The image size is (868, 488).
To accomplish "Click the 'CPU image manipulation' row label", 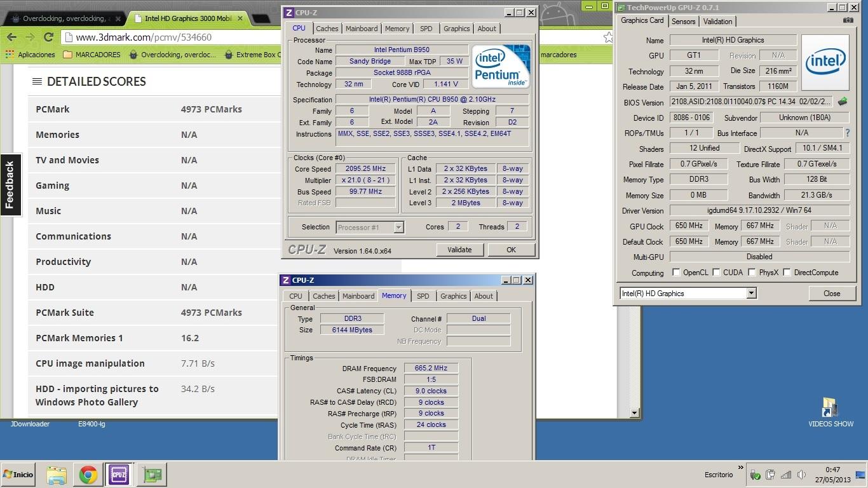I will (x=90, y=363).
